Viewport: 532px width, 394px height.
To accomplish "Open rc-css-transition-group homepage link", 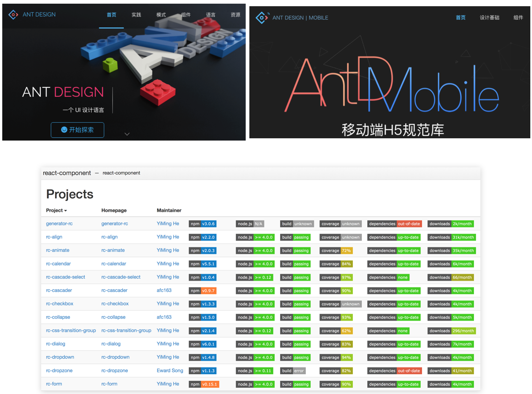I will pos(126,330).
